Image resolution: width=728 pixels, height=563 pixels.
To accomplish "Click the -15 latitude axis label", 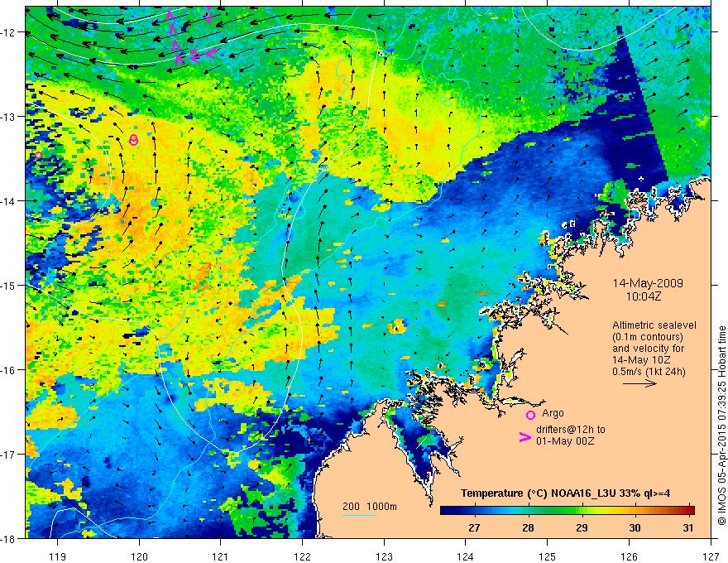I will (x=9, y=286).
